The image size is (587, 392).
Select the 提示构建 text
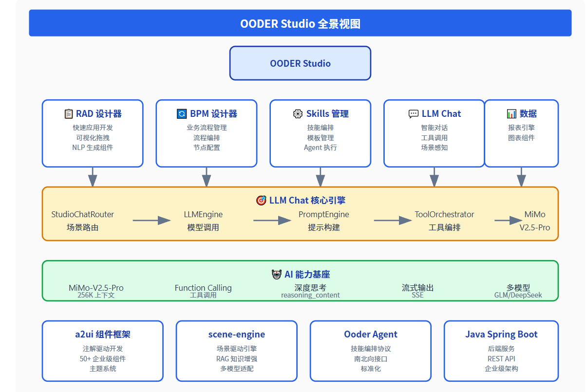pos(324,227)
